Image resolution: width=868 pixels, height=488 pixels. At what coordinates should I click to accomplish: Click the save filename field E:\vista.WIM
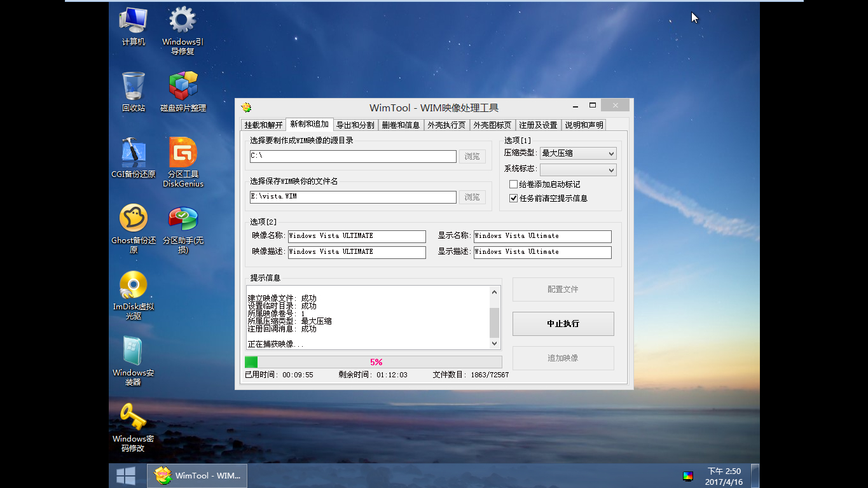(353, 197)
